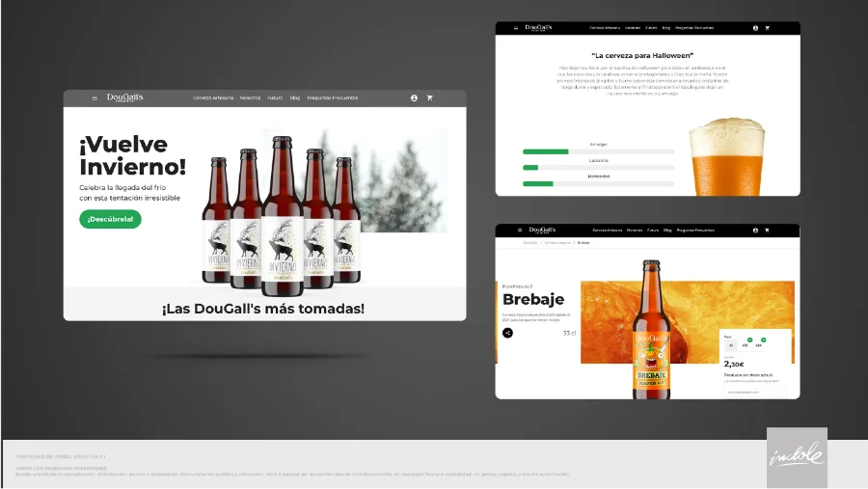Viewport: 868px width, 489px height.
Task: Open hamburger menu in Halloween page
Action: (x=516, y=28)
